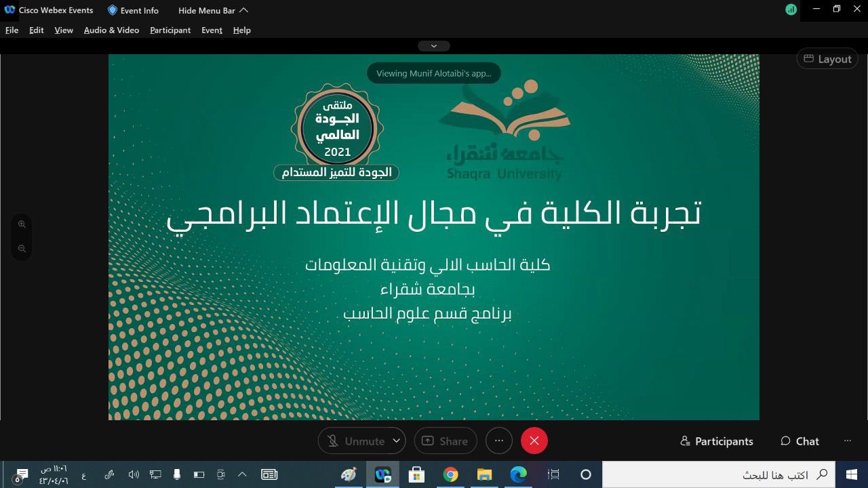Viewport: 868px width, 488px height.
Task: Open the Event Info shield icon
Action: pos(113,10)
